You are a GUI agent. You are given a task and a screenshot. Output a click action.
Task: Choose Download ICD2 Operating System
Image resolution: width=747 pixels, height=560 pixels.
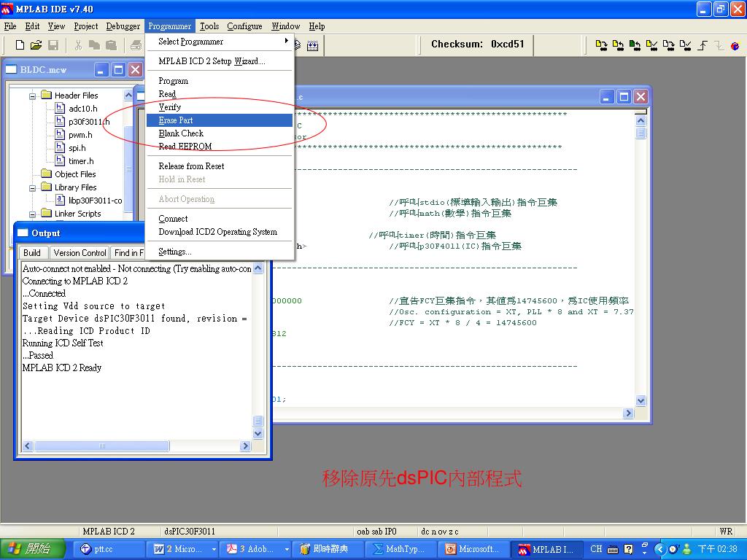[219, 232]
